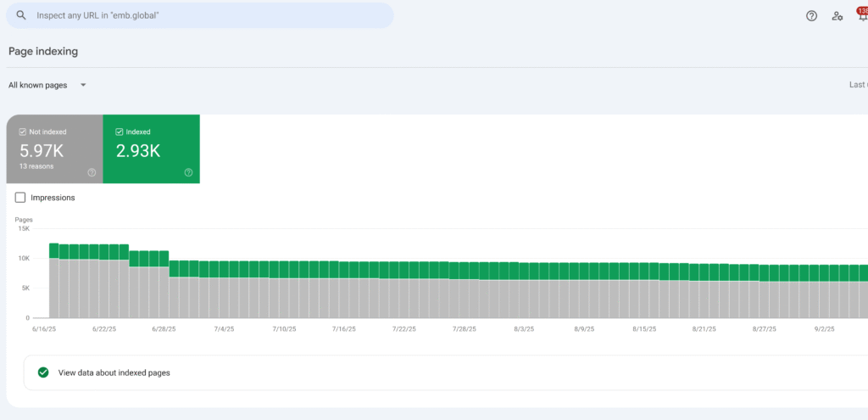Click the 7/4/25 date axis label
This screenshot has width=868, height=420.
coord(224,329)
